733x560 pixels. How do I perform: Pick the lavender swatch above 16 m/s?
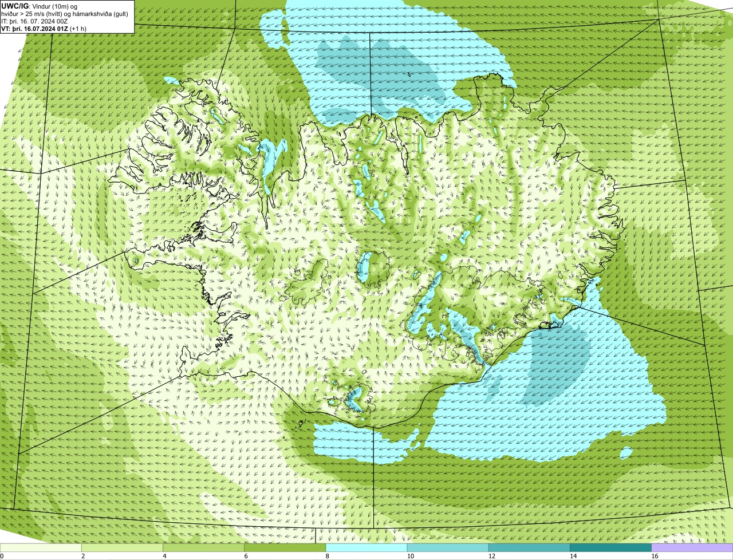pyautogui.click(x=692, y=548)
